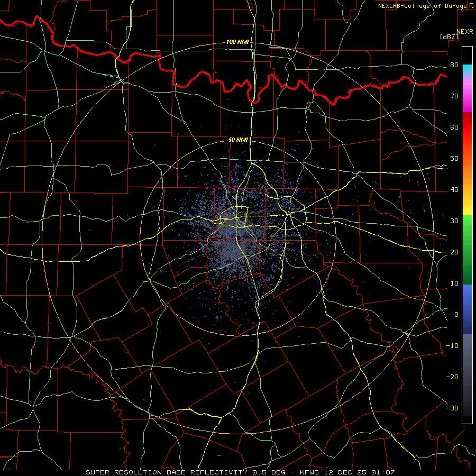The height and width of the screenshot is (476, 476).
Task: Click the 60 value on color scale
Action: pos(454,127)
